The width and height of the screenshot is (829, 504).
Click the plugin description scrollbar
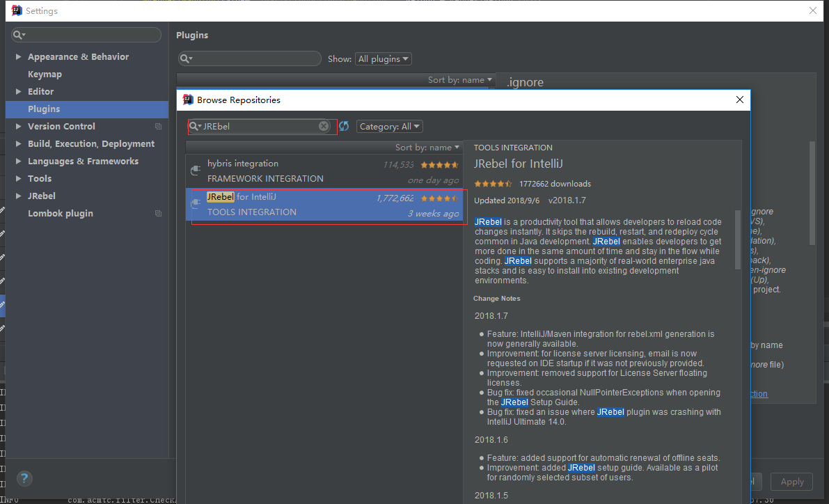point(738,240)
